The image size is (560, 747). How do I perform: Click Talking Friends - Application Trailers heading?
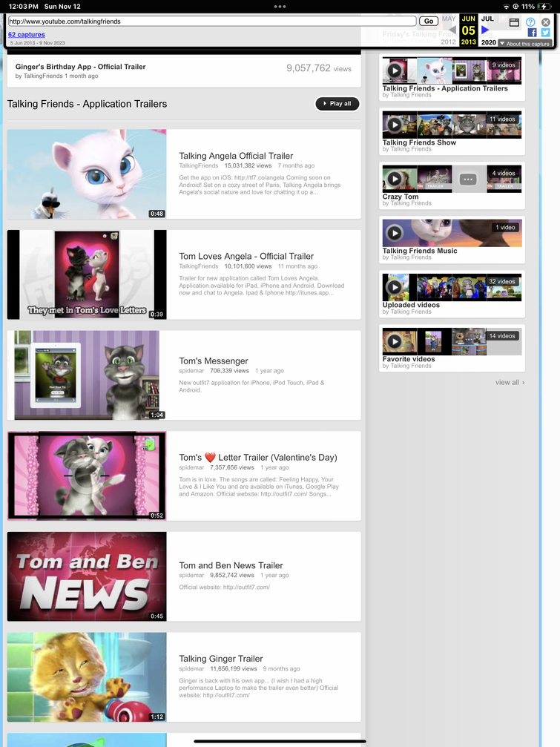point(87,104)
